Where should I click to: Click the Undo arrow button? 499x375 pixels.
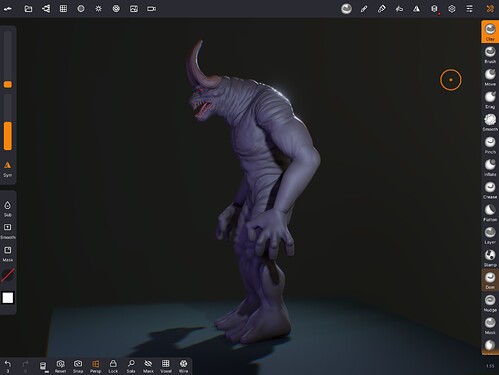[7, 366]
